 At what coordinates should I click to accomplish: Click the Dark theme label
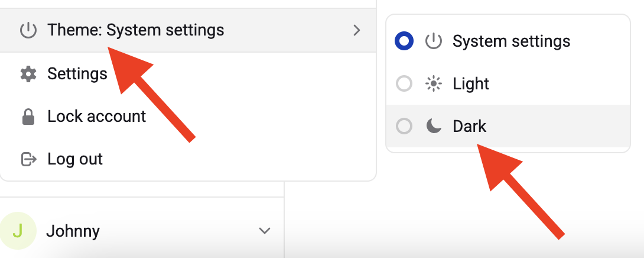click(x=470, y=126)
